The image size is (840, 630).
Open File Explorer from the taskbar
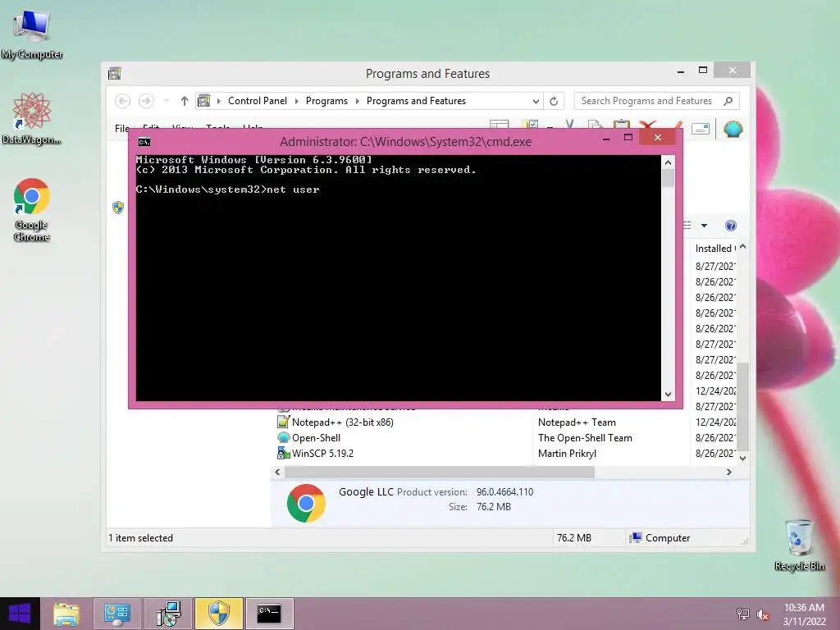(x=66, y=614)
